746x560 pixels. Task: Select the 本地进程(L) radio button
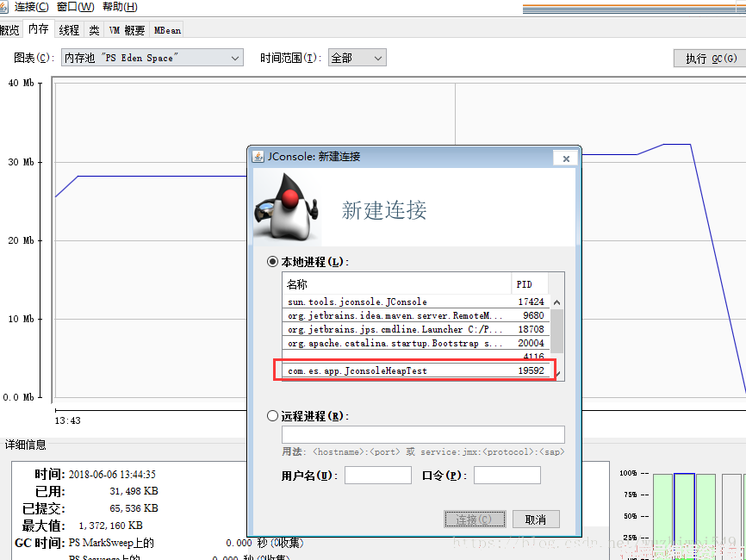[272, 262]
